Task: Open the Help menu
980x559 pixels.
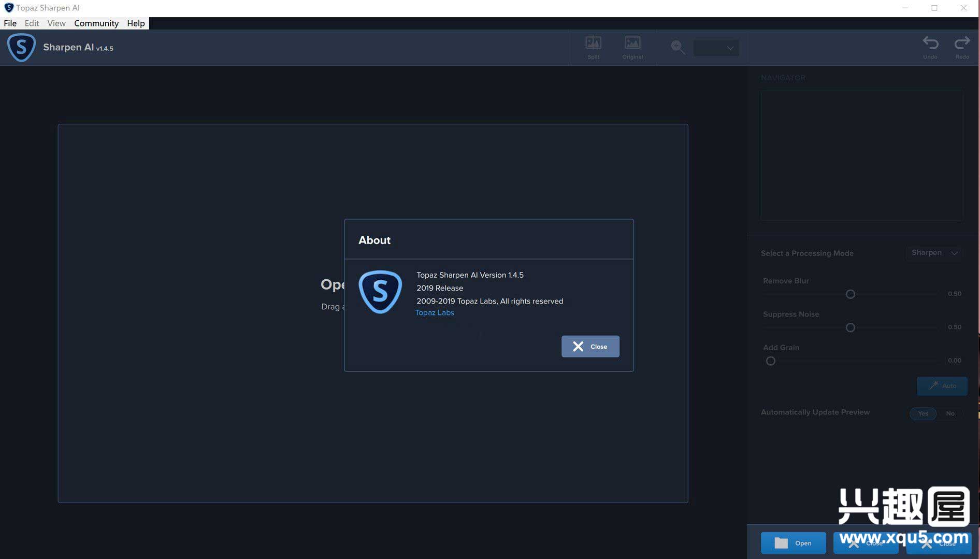Action: [136, 23]
